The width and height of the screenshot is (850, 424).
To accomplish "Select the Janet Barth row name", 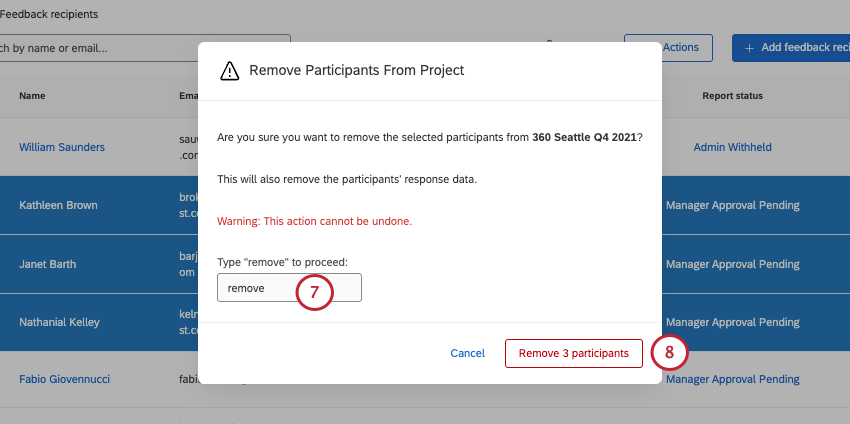I will pos(48,264).
